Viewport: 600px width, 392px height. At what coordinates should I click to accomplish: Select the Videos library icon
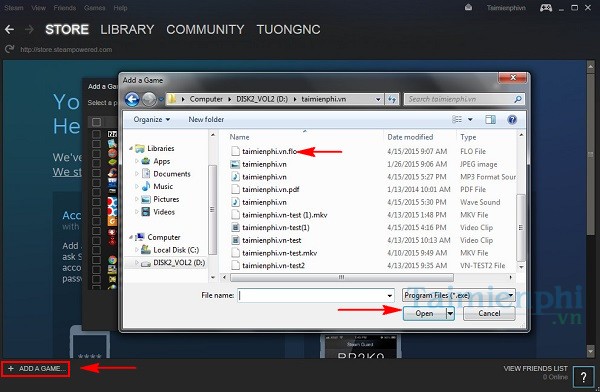tap(146, 212)
